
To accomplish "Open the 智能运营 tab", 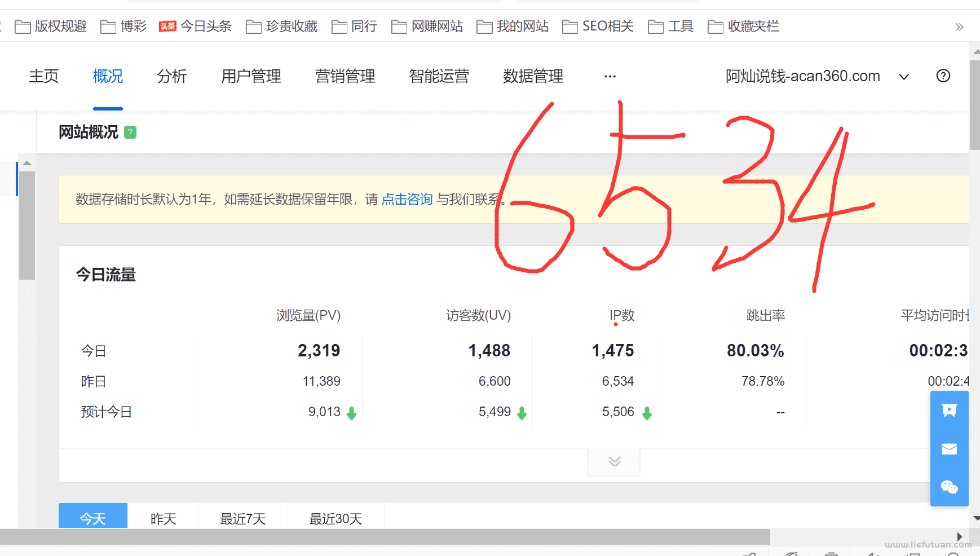I will (439, 76).
